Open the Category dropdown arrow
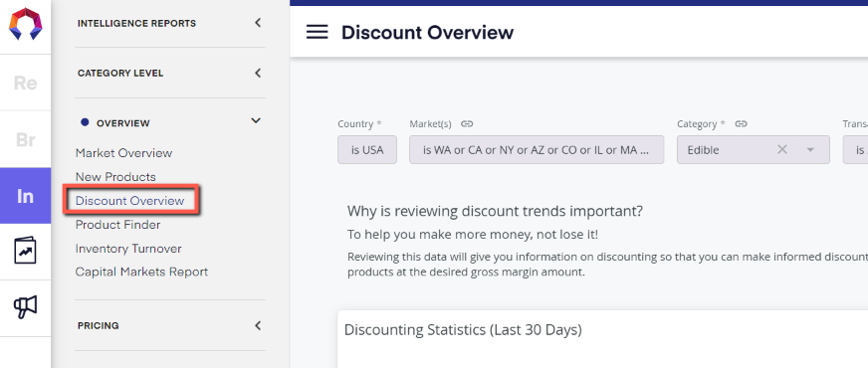This screenshot has width=868, height=368. click(810, 150)
